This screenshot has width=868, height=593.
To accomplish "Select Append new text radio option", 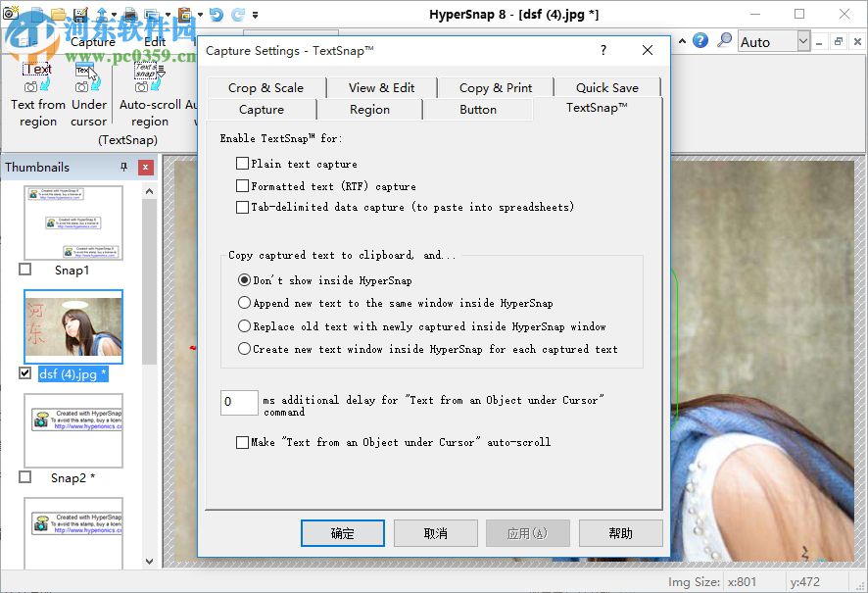I will 244,303.
